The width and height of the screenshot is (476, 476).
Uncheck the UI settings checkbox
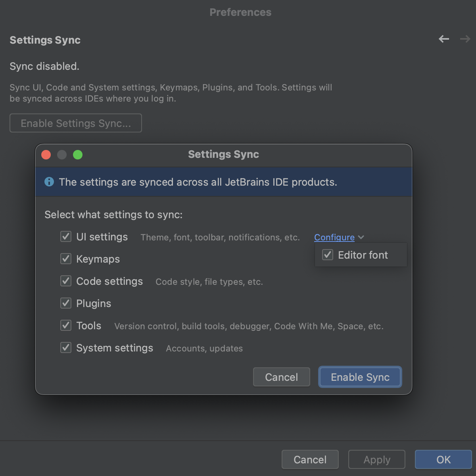click(x=66, y=236)
